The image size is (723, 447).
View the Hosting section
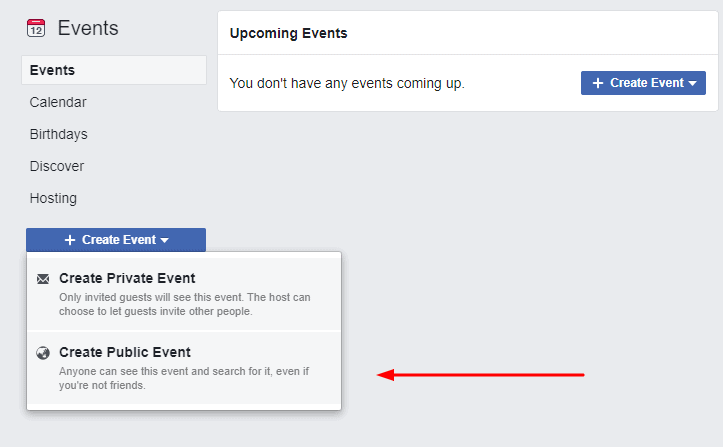[53, 198]
